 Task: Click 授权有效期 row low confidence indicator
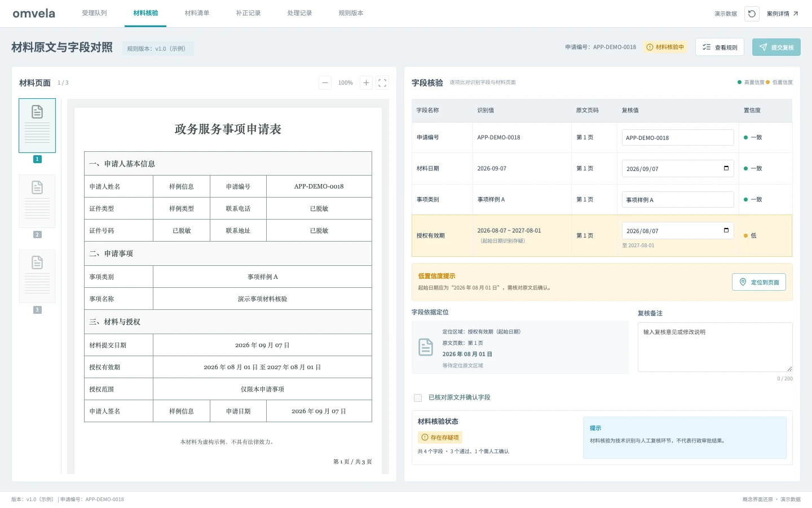pos(750,235)
